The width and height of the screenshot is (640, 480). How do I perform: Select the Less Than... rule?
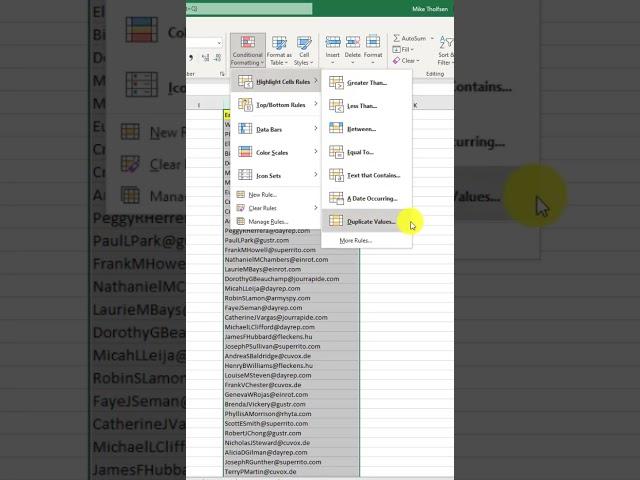pos(367,106)
